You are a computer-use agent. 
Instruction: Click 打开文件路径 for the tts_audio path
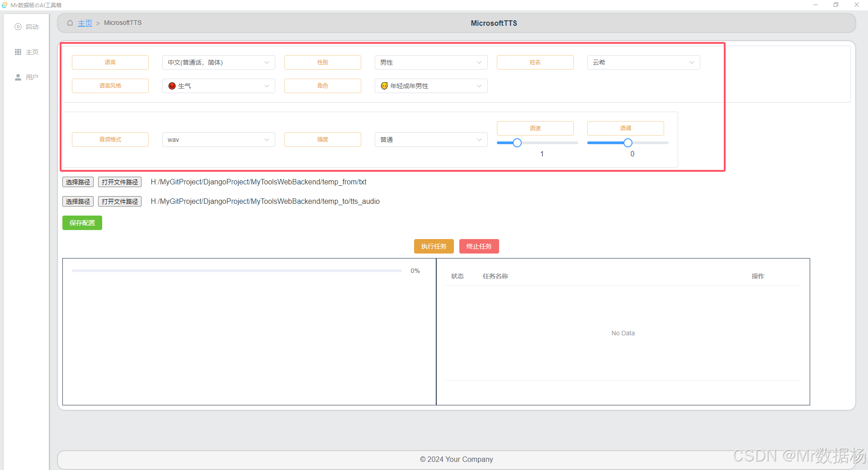pyautogui.click(x=120, y=202)
